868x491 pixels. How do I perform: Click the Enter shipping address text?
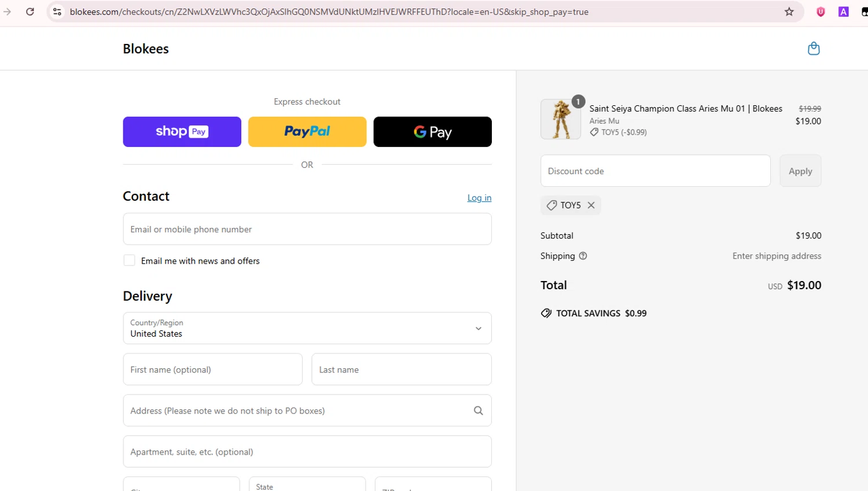click(777, 256)
